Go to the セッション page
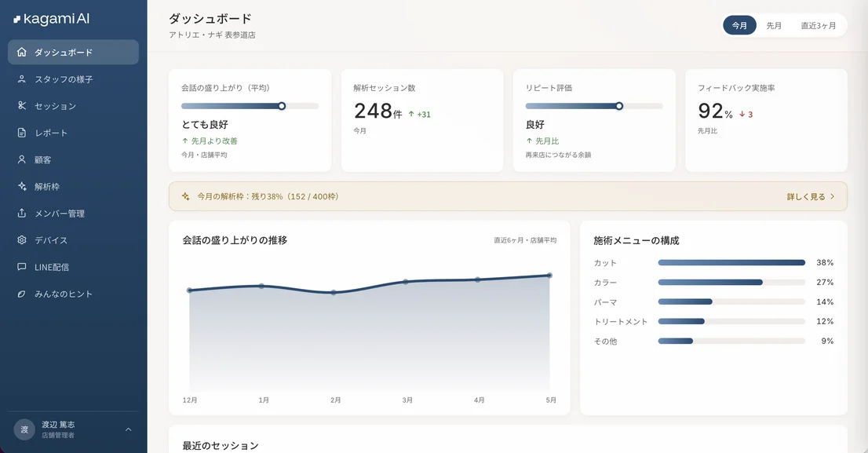 [73, 106]
